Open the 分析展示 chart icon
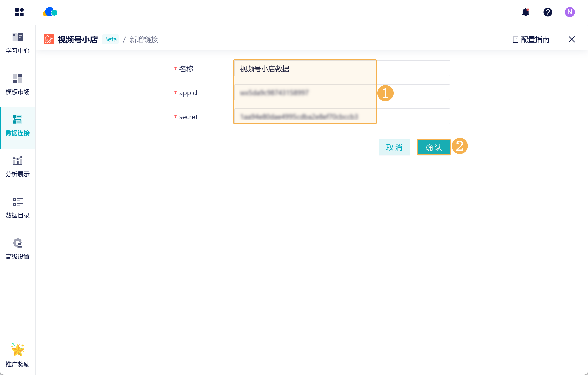This screenshot has width=588, height=375. pyautogui.click(x=17, y=165)
